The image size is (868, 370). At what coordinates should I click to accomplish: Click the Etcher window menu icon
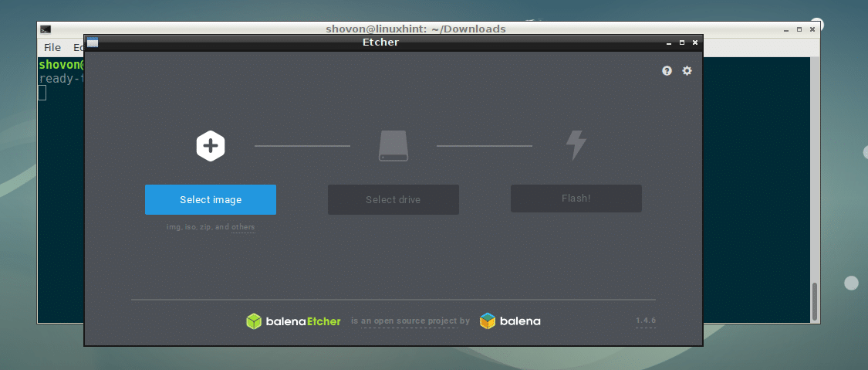[x=93, y=42]
